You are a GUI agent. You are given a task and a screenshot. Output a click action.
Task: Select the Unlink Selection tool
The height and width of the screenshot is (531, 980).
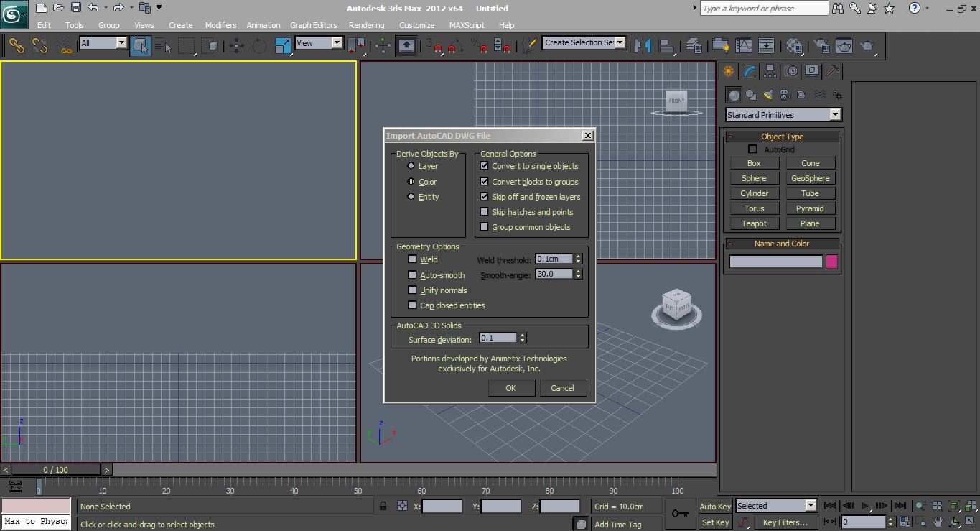[39, 46]
